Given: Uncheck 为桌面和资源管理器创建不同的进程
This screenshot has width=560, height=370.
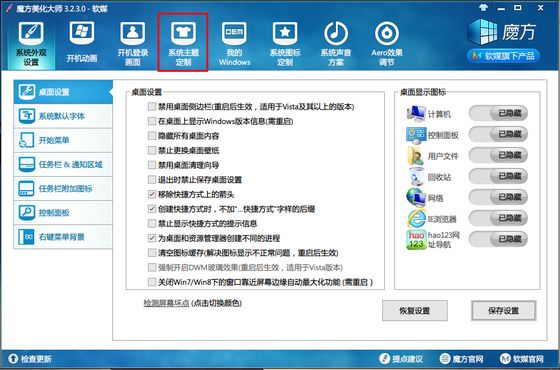Looking at the screenshot, I should (x=152, y=238).
